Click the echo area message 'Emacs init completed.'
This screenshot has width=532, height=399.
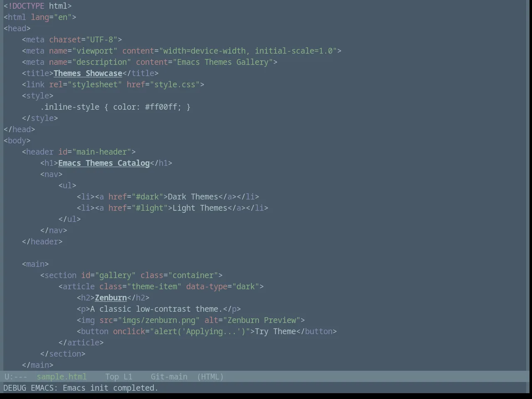(x=111, y=388)
